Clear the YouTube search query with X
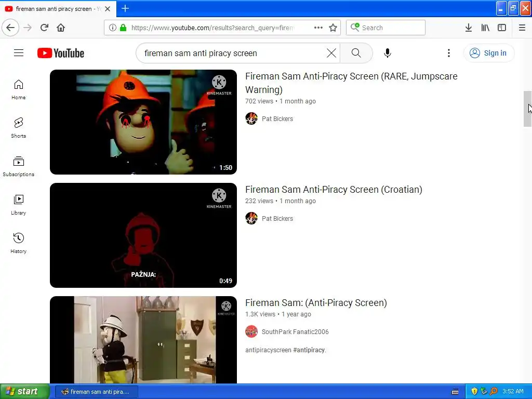 click(x=331, y=53)
